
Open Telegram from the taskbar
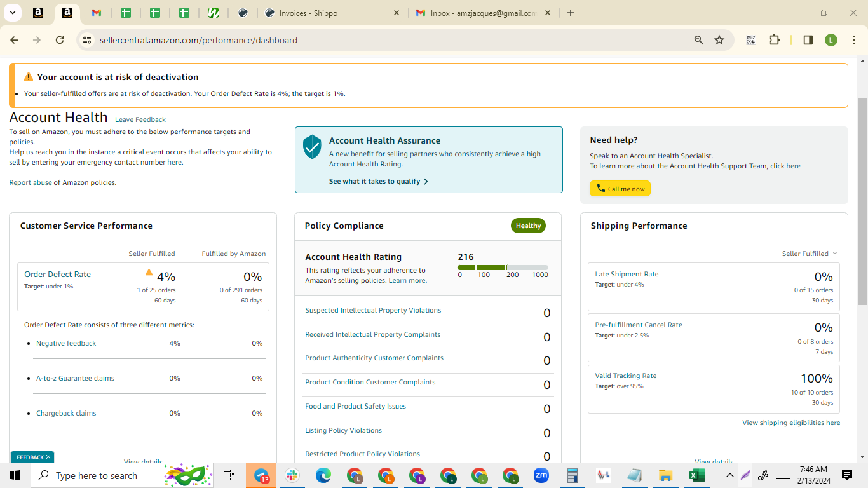pos(261,475)
